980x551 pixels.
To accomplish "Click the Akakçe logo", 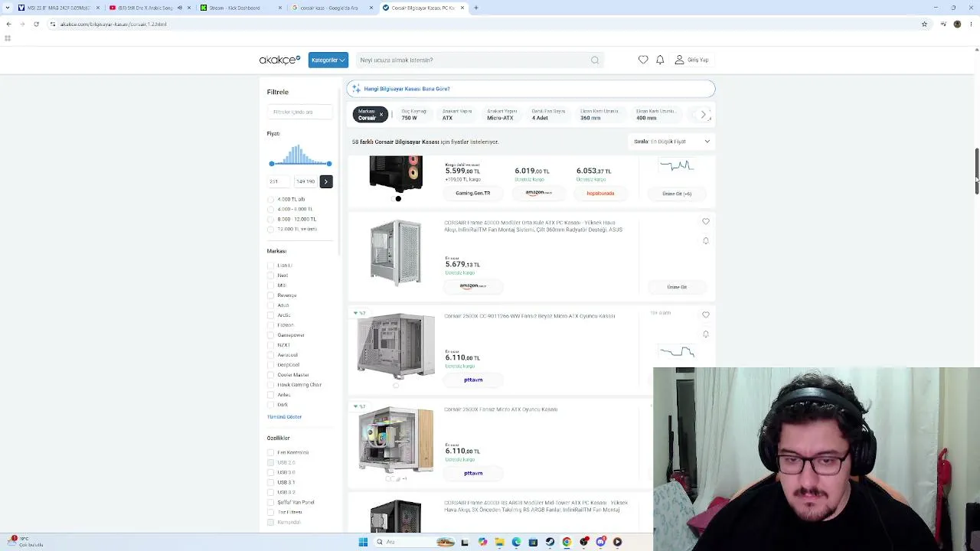I will (279, 60).
